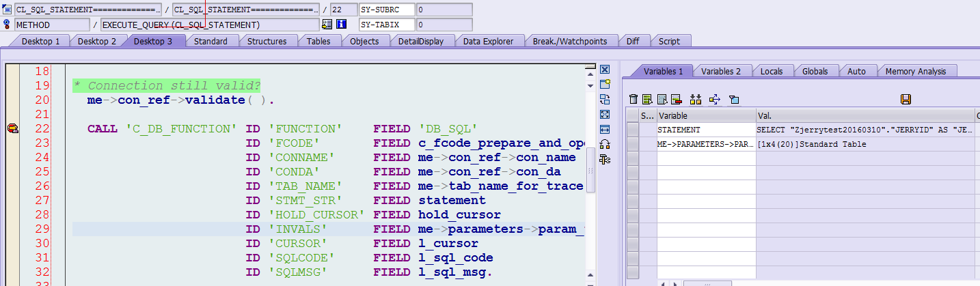This screenshot has width=980, height=286.
Task: Click the tool settings icon below headphones
Action: click(605, 159)
